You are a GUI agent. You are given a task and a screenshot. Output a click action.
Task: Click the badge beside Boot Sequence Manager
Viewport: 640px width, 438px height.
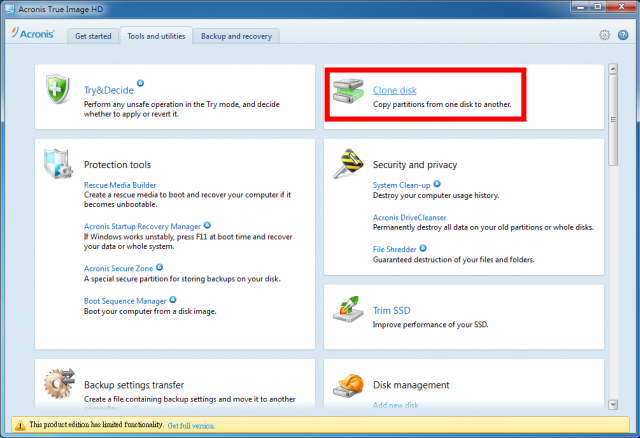[173, 300]
